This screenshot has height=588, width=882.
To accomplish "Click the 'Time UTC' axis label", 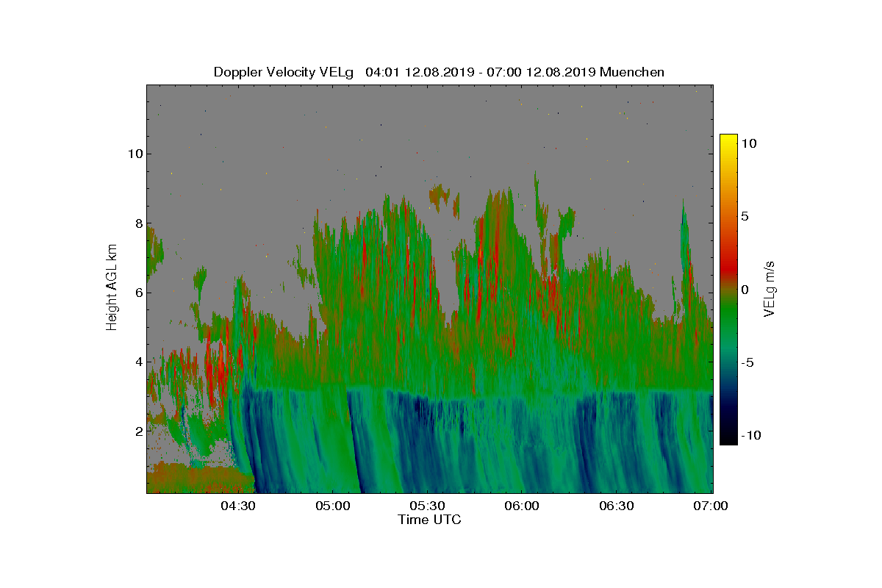I will click(x=430, y=520).
